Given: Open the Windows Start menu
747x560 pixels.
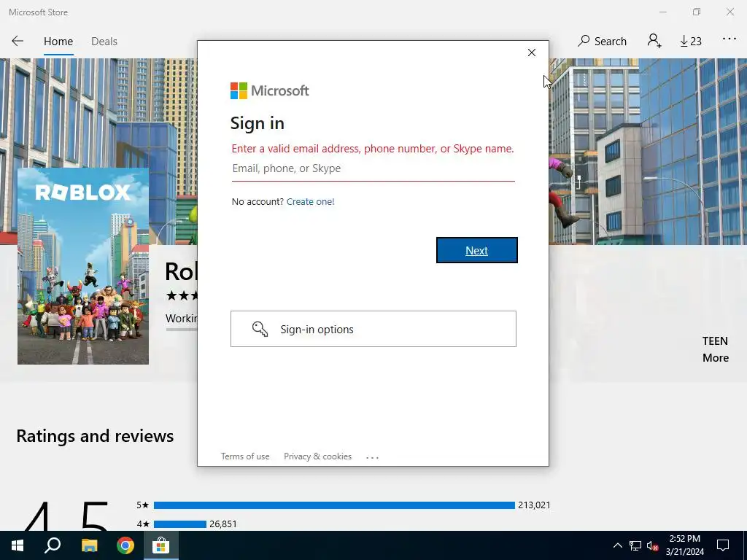Looking at the screenshot, I should 18,545.
